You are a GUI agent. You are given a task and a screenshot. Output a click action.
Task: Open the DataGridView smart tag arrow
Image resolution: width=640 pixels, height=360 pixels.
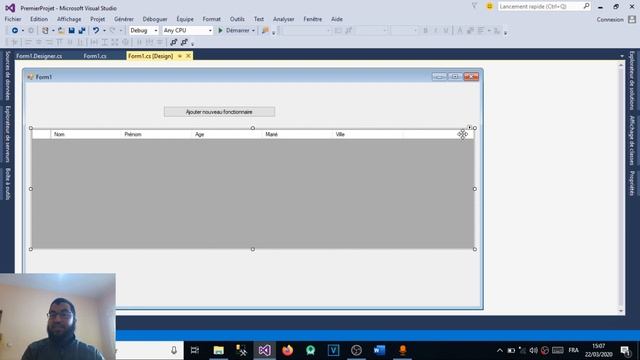469,127
